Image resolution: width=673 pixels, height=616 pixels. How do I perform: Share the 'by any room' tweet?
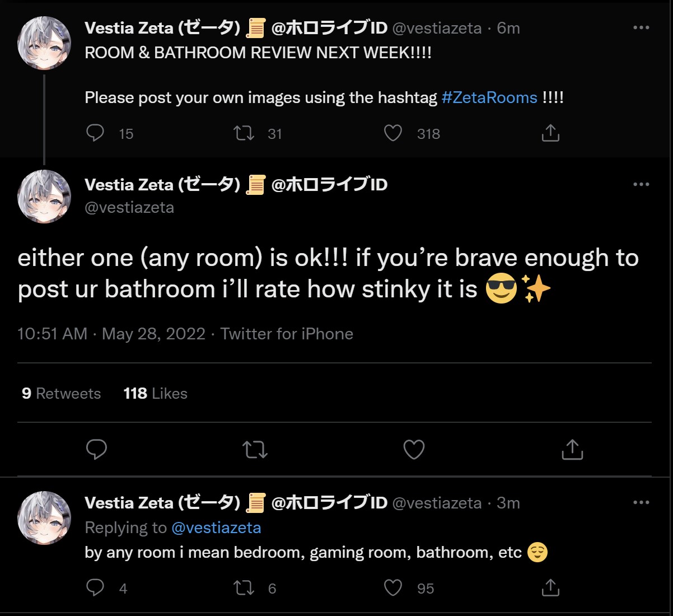[550, 588]
